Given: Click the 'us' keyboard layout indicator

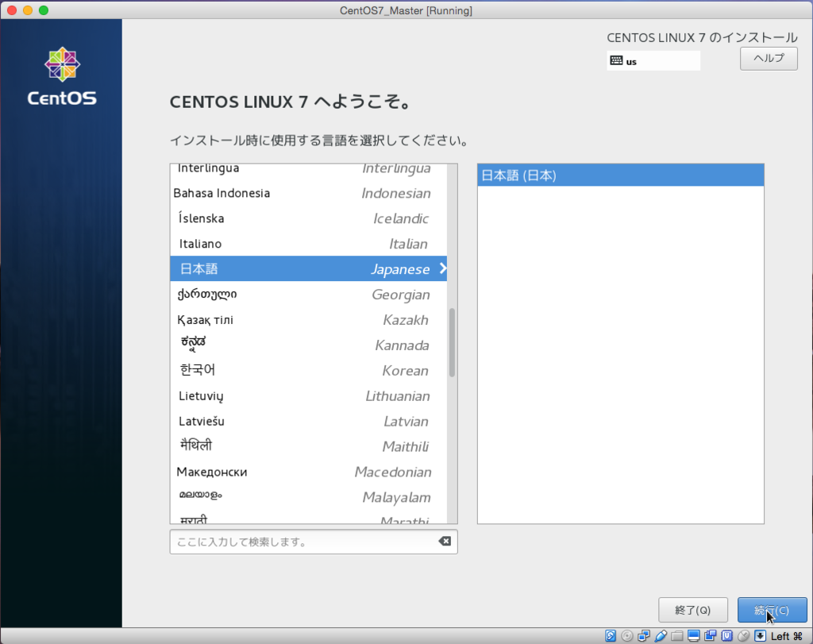Looking at the screenshot, I should tap(653, 60).
